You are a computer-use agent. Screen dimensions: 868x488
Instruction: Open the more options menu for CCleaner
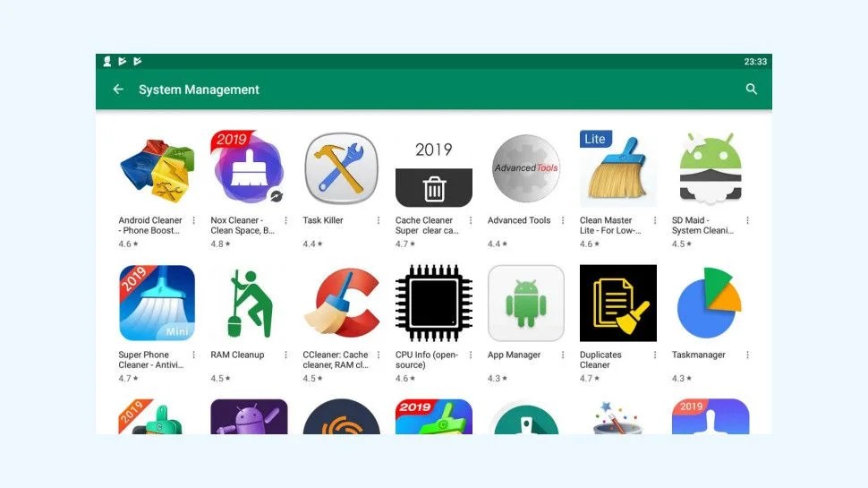(x=379, y=355)
